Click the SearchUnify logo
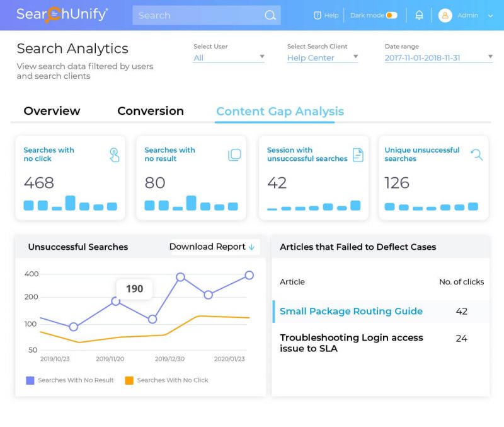This screenshot has height=427, width=504. pos(62,15)
